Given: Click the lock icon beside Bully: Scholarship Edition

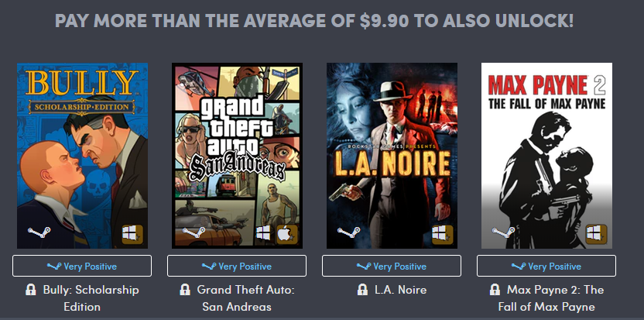Looking at the screenshot, I should (x=31, y=290).
